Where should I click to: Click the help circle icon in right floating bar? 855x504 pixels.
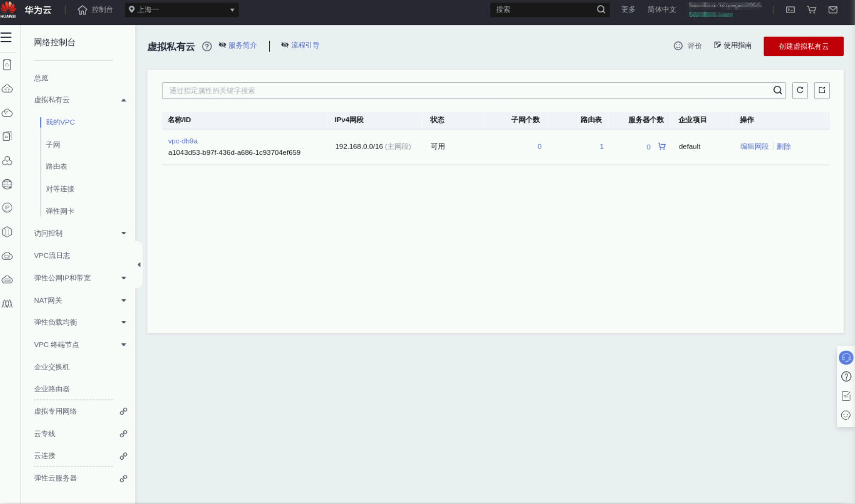click(846, 376)
